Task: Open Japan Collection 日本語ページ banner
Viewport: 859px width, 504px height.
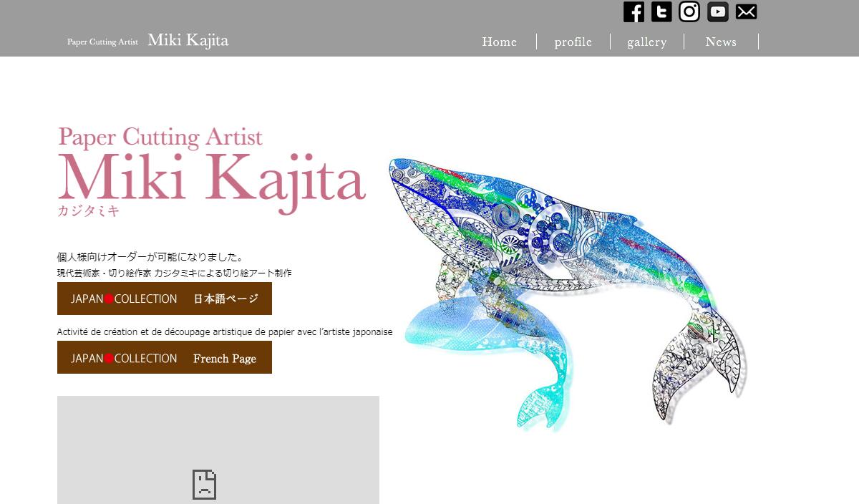Action: (x=165, y=299)
